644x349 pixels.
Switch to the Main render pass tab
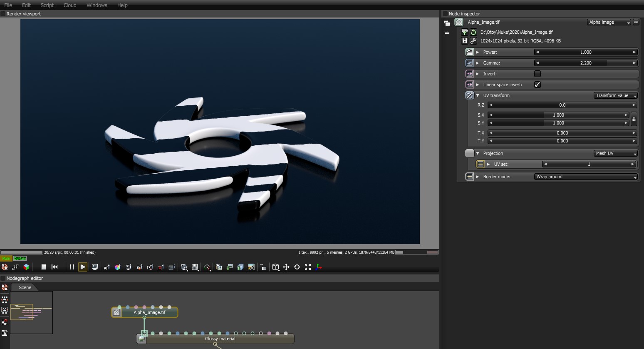click(x=6, y=259)
